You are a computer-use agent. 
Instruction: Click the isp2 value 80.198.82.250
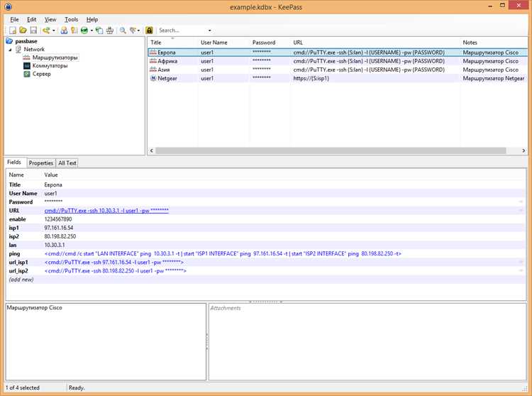pyautogui.click(x=60, y=236)
